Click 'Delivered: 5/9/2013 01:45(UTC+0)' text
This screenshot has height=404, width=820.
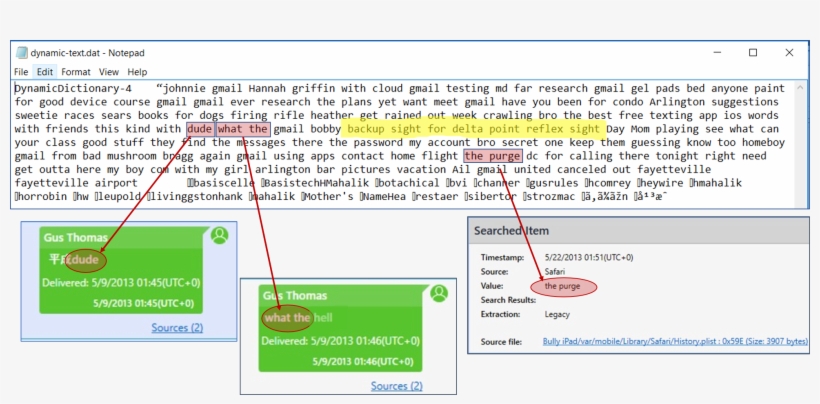pos(121,283)
